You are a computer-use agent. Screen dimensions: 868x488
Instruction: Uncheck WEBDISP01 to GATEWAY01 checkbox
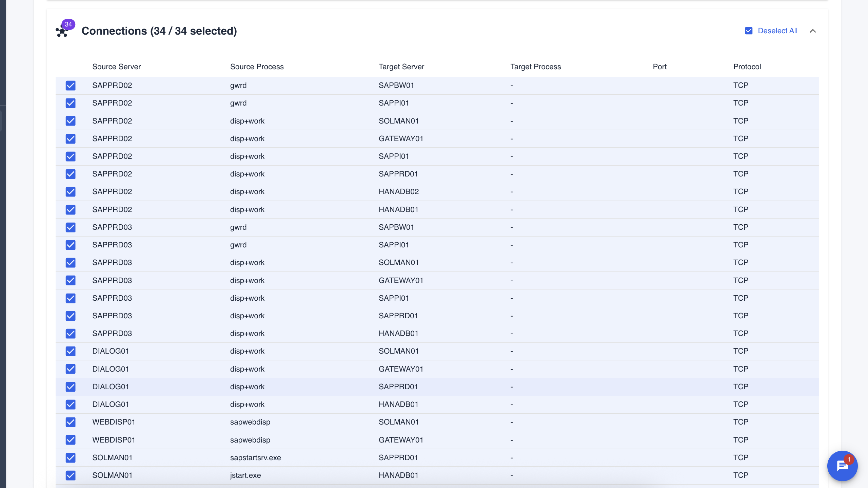coord(71,440)
